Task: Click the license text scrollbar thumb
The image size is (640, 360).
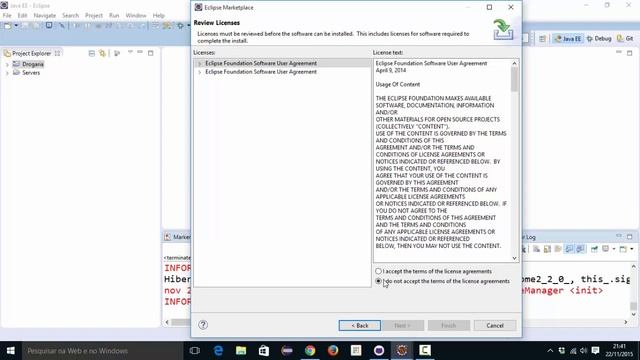Action: 514,79
